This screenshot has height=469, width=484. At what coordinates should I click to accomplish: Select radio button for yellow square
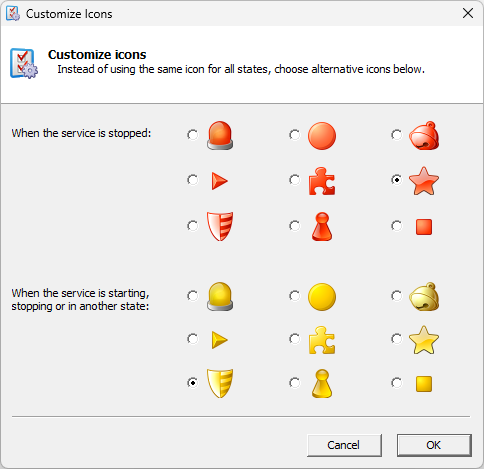(396, 383)
